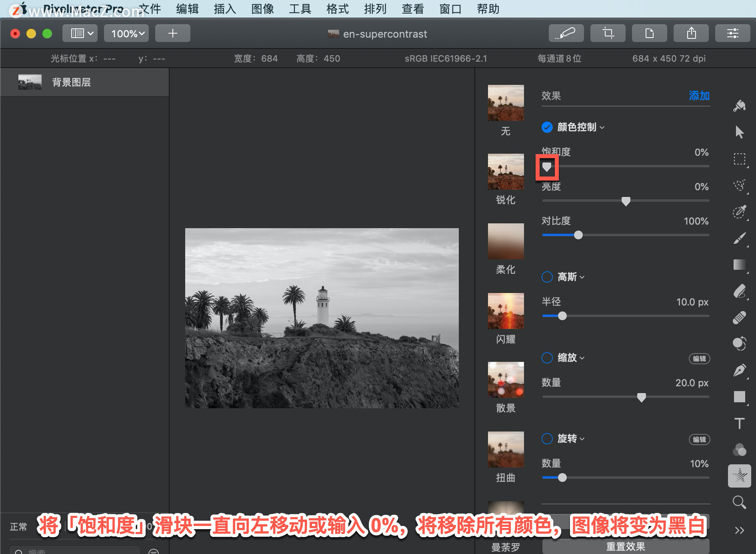Image resolution: width=756 pixels, height=554 pixels.
Task: Click the plus insert toolbar button
Action: point(172,33)
